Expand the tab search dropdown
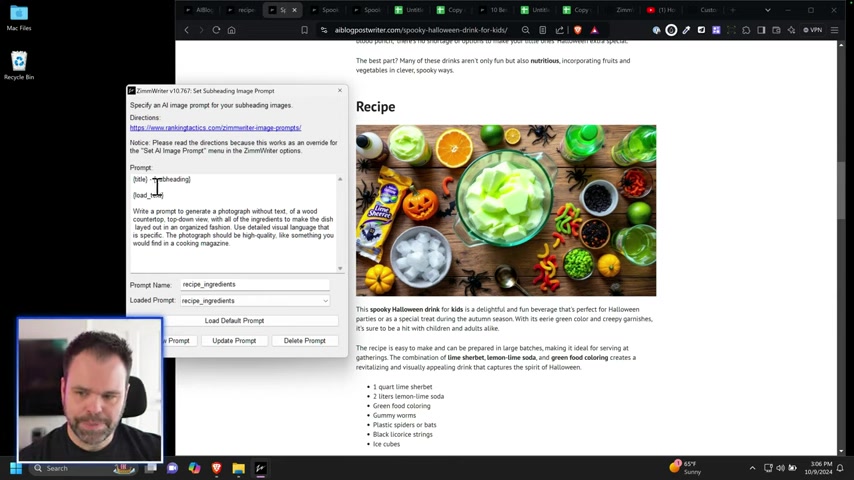 [767, 10]
